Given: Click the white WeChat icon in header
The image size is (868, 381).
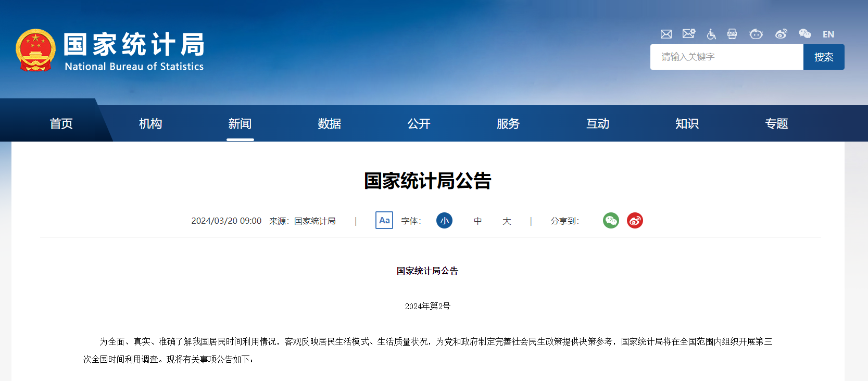Looking at the screenshot, I should [804, 34].
